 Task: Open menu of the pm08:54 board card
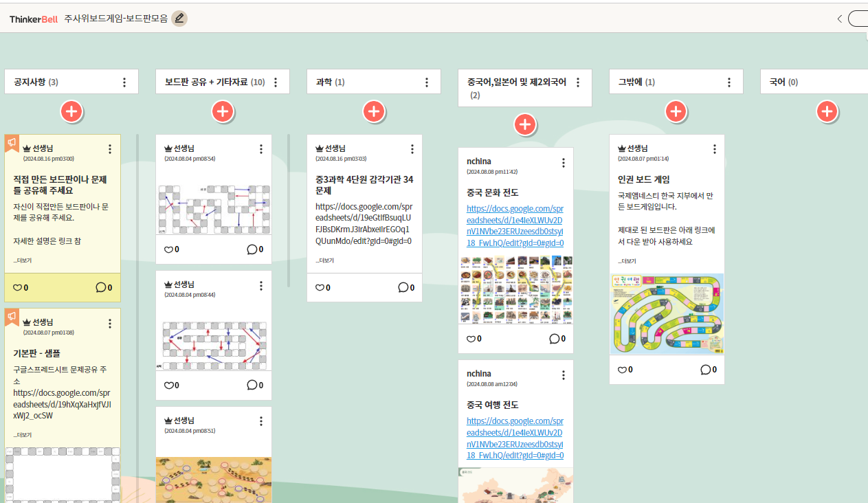click(261, 149)
